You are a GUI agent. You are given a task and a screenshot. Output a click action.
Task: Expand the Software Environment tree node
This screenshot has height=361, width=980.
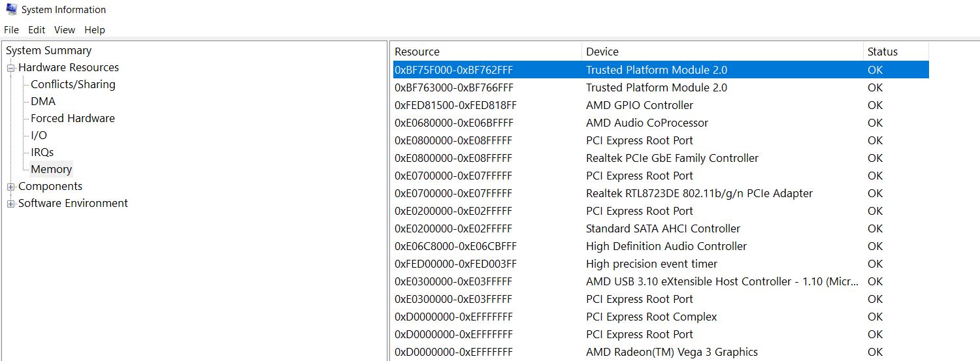tap(10, 204)
